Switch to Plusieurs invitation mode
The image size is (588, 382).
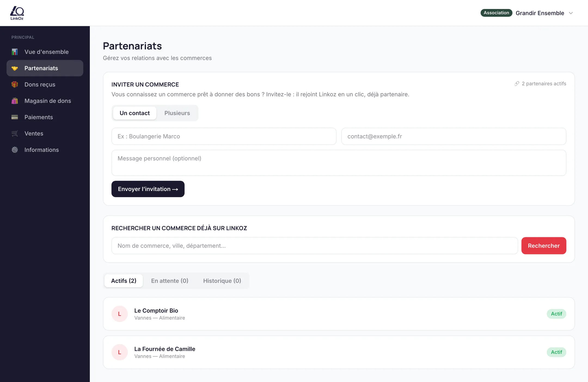(177, 113)
